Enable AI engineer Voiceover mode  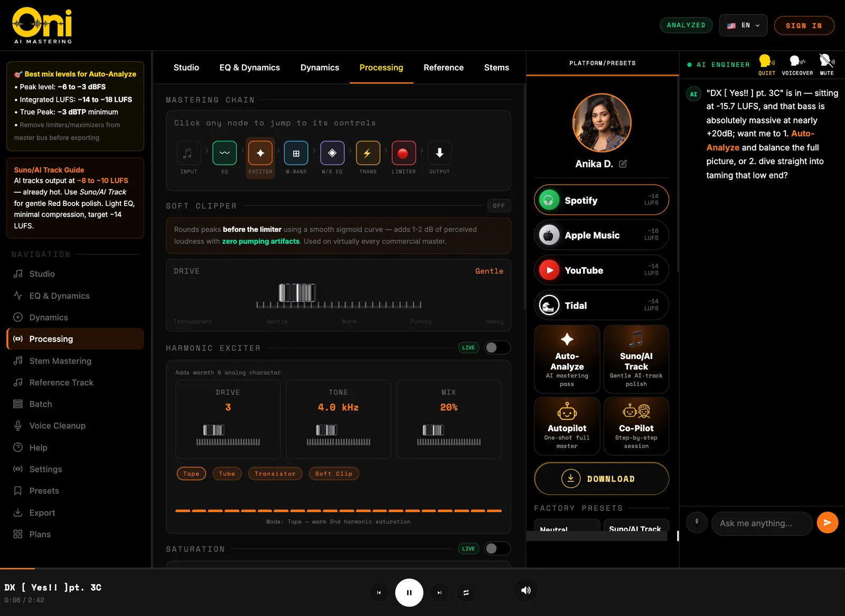pyautogui.click(x=797, y=65)
